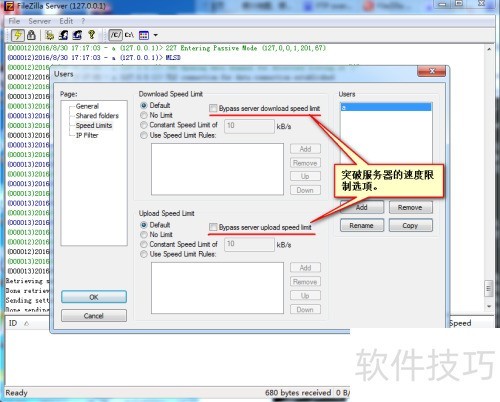Open the Edit menu
500x402 pixels.
point(66,21)
